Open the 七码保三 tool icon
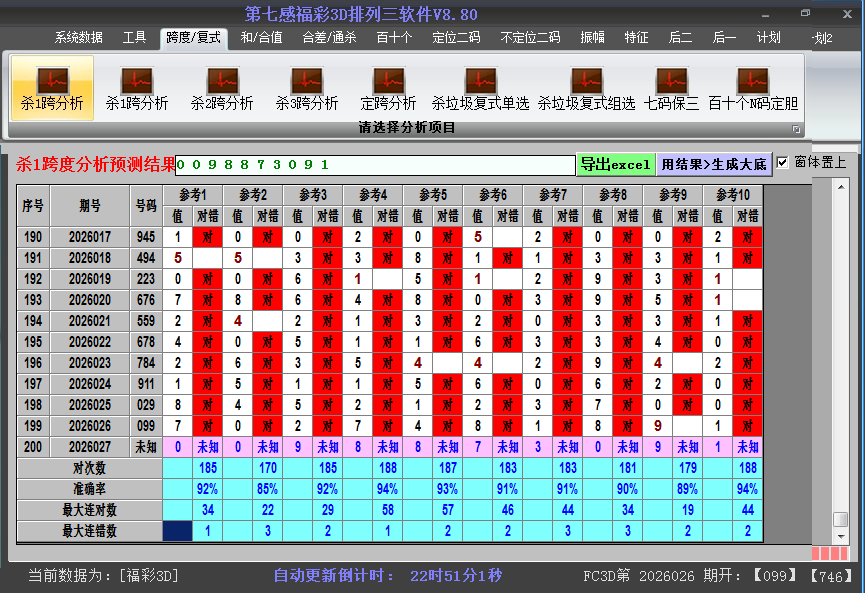 pyautogui.click(x=671, y=88)
